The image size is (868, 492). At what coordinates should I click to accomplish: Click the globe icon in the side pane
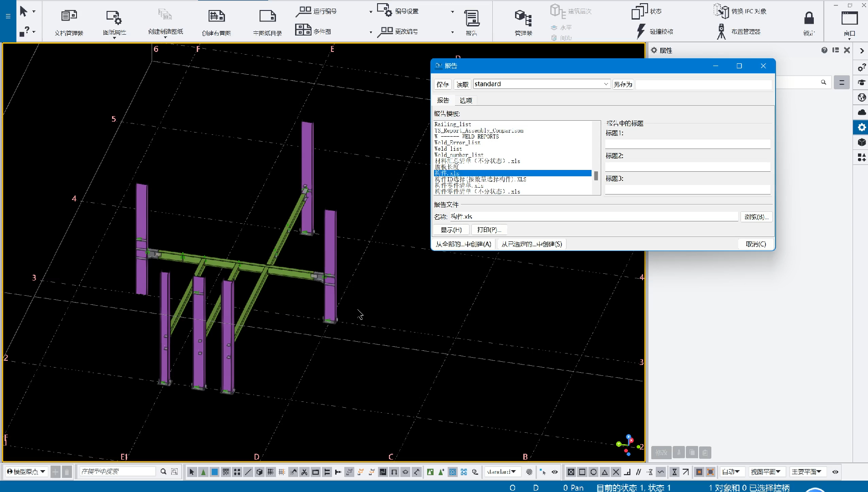coord(861,97)
